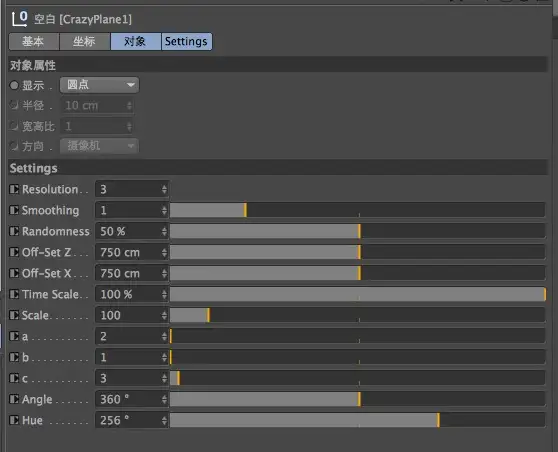Screen dimensions: 558x452
Task: Click the Off-Set Z slider bar
Action: 358,252
